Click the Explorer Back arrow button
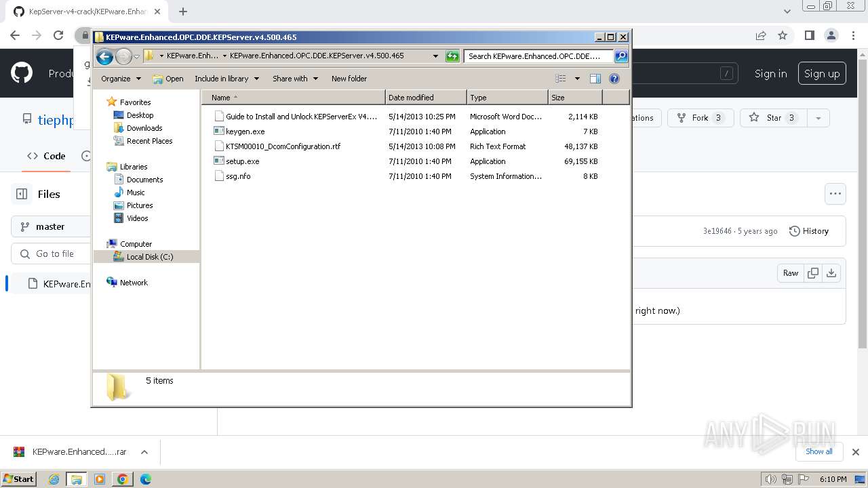The image size is (868, 488). pos(104,57)
